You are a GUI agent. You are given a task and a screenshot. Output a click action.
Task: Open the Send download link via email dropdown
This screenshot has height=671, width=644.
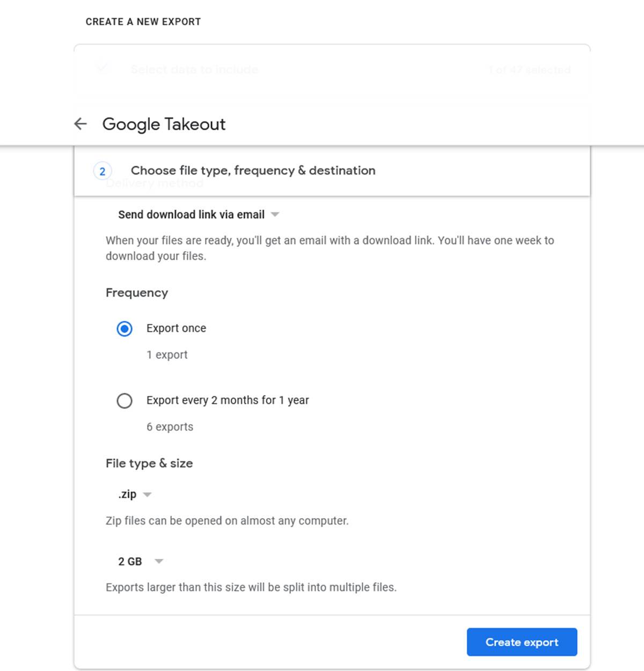point(191,214)
